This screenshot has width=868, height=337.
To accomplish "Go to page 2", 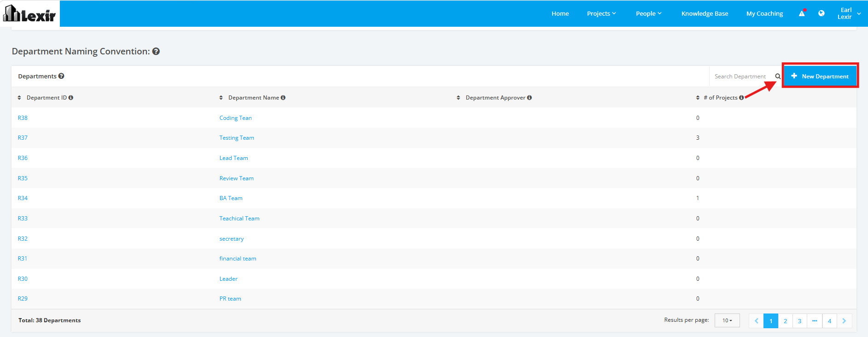I will click(786, 321).
